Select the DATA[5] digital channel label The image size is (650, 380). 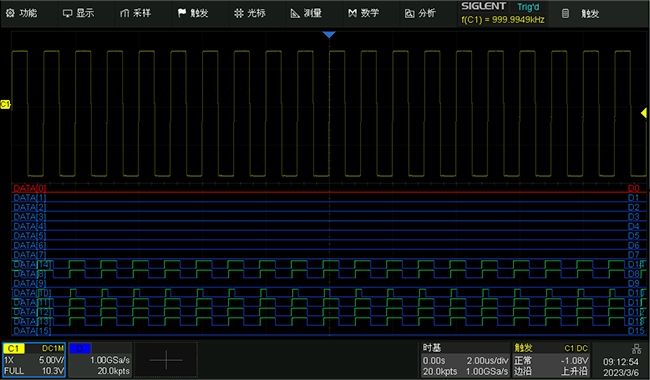pos(29,236)
